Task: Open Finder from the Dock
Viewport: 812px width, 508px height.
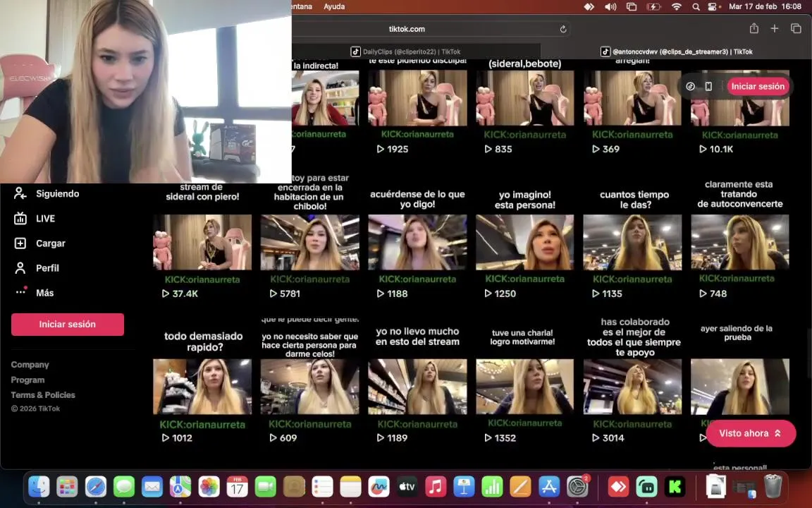Action: coord(39,487)
